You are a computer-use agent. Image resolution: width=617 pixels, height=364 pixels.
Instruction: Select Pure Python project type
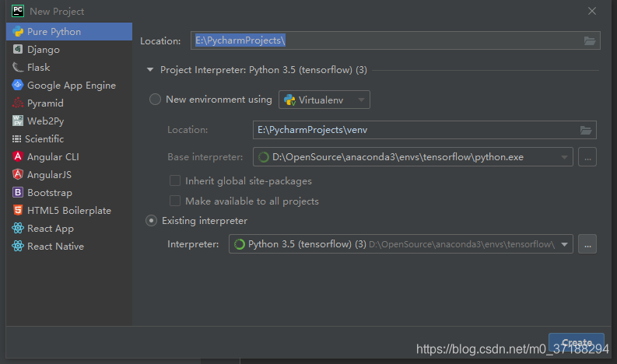click(69, 31)
